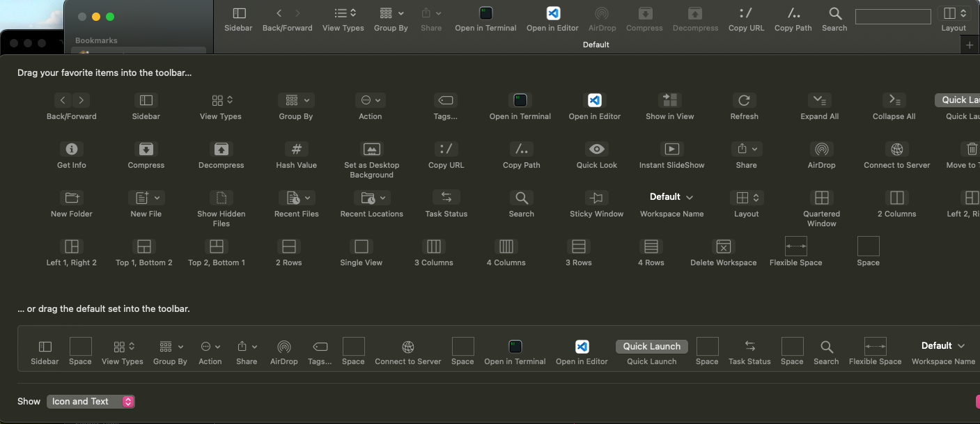Enable Sticky Window mode
Viewport: 980px width, 424px height.
(596, 198)
